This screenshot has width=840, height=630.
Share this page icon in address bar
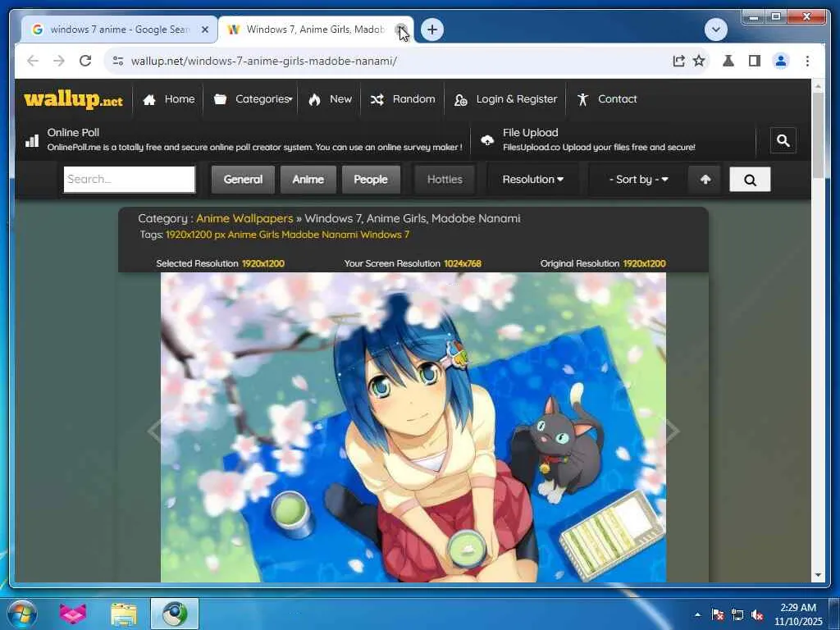click(x=678, y=61)
